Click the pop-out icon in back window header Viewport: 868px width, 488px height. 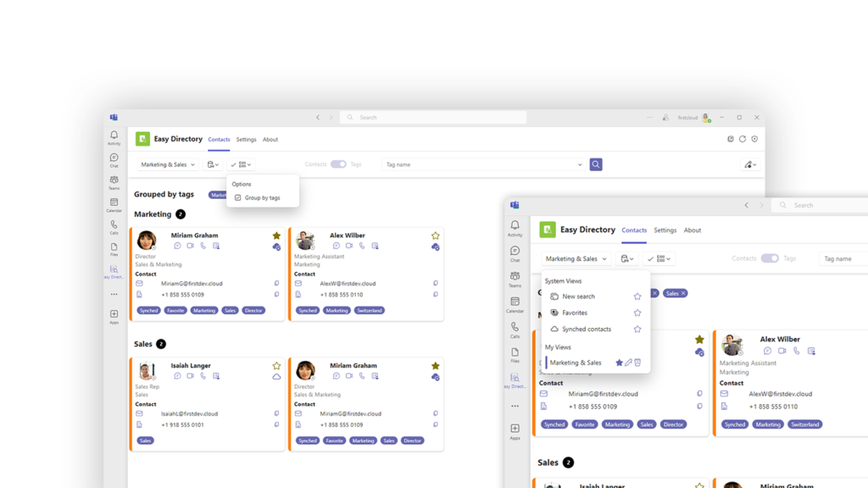tap(730, 139)
